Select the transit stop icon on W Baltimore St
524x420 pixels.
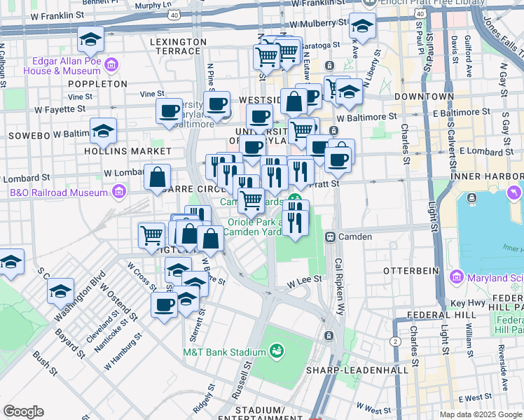click(333, 130)
